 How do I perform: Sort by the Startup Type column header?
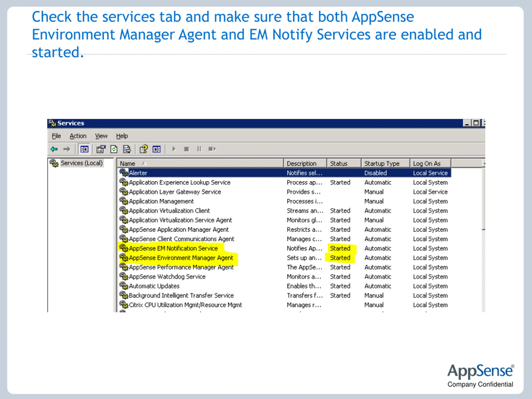386,163
